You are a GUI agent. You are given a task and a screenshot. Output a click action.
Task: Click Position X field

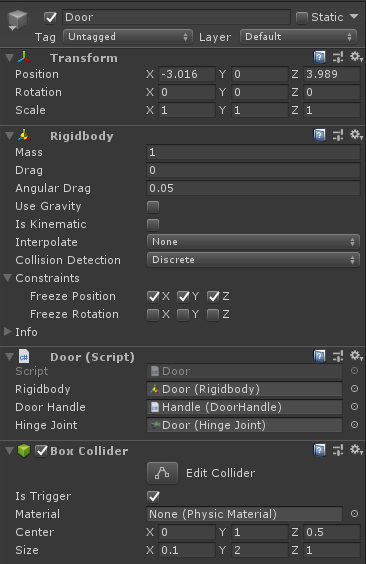(187, 74)
